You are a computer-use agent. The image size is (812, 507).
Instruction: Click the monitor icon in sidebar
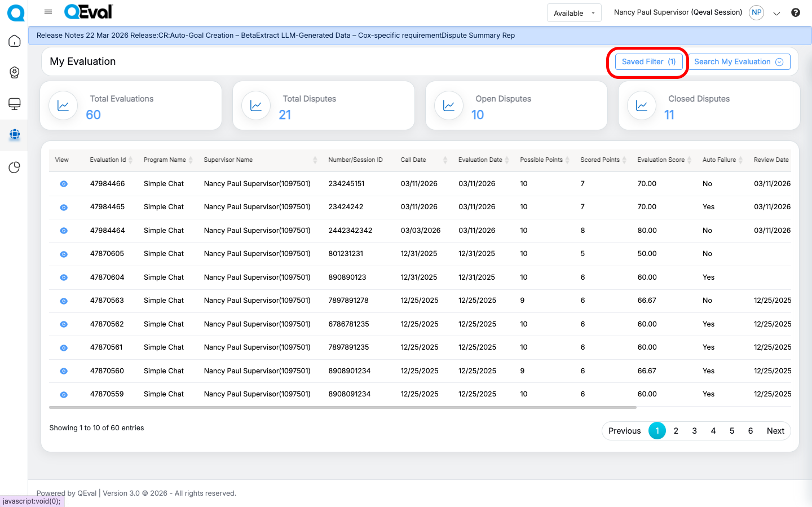pos(15,104)
